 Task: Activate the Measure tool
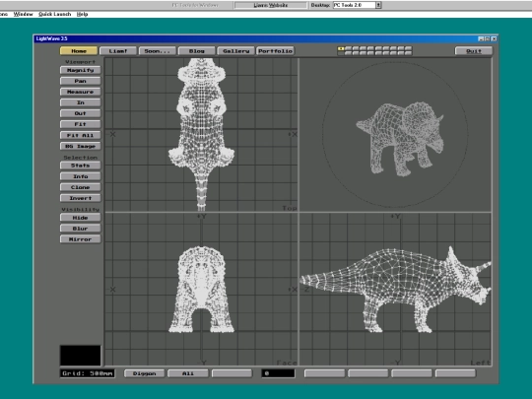pos(81,92)
